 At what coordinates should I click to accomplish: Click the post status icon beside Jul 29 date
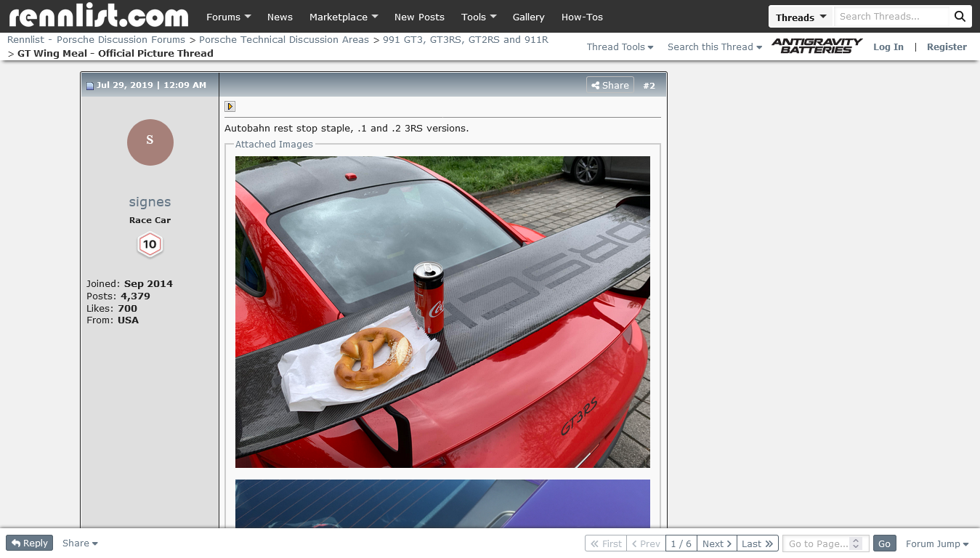[90, 86]
